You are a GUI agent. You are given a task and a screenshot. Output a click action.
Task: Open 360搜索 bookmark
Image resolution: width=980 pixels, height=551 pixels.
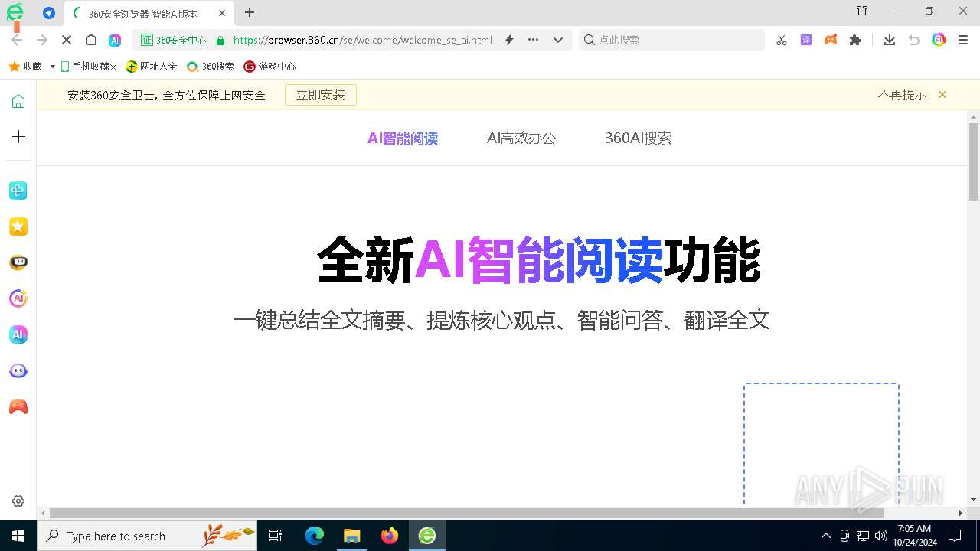coord(211,67)
